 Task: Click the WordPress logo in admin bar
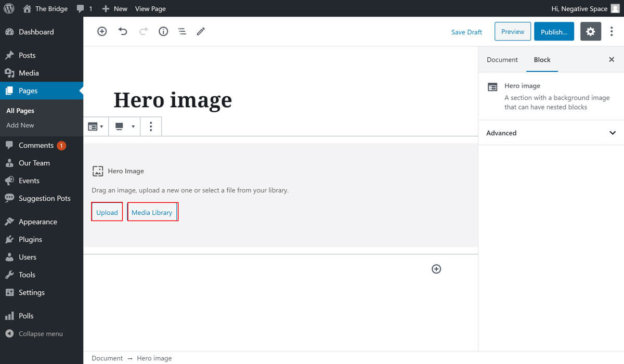tap(9, 8)
